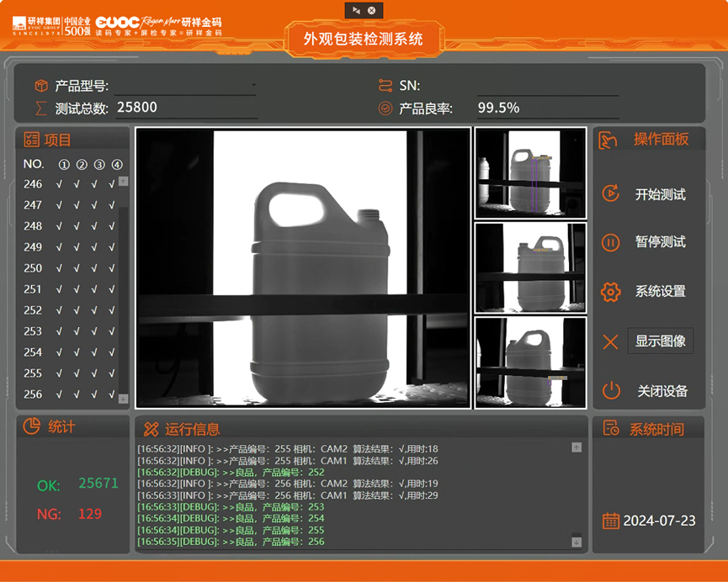Open the 产品型号 dropdown list
Image resolution: width=728 pixels, height=582 pixels.
(x=253, y=86)
